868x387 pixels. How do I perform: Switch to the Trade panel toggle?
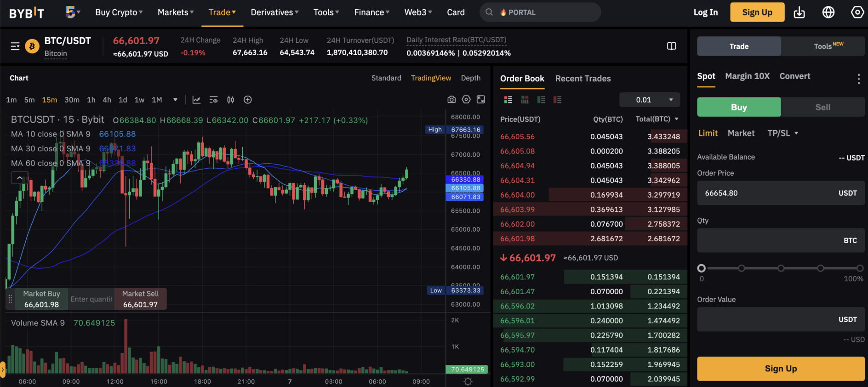coord(739,46)
